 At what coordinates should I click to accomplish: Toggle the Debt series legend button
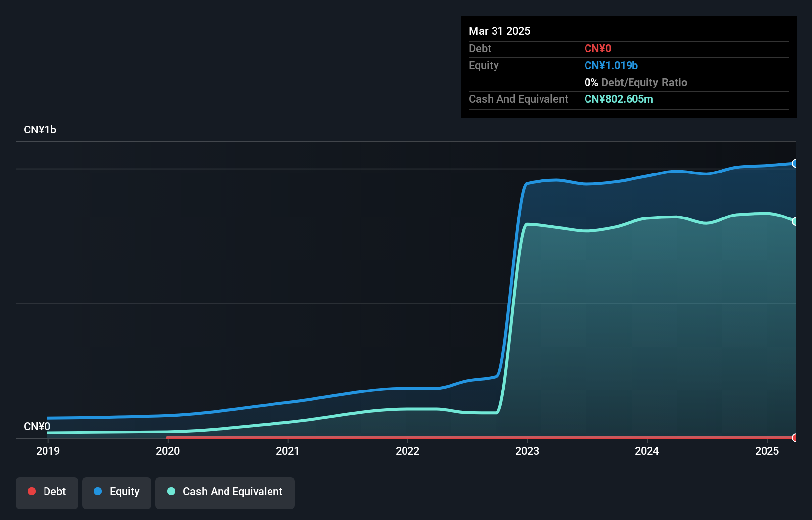tap(47, 493)
